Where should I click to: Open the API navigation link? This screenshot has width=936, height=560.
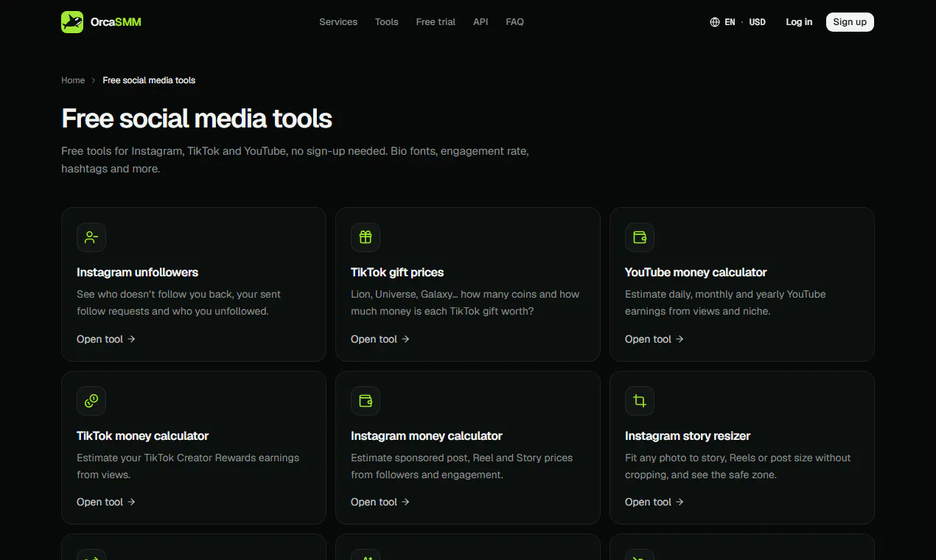pos(481,22)
